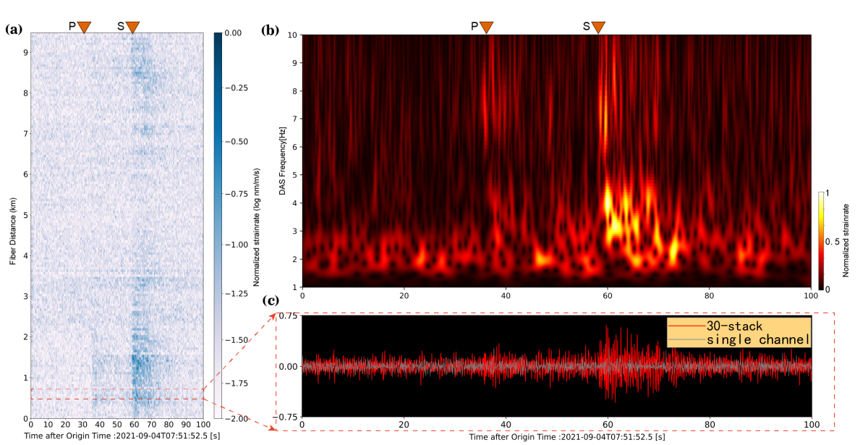
Task: Click the S-wave triangle marker above panel (a)
Action: point(132,27)
